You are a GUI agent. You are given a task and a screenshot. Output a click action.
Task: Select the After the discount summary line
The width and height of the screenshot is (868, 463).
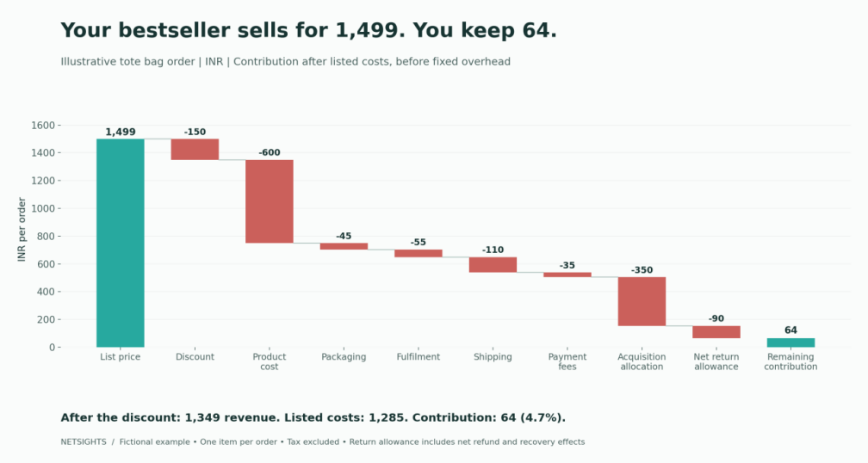coord(313,417)
